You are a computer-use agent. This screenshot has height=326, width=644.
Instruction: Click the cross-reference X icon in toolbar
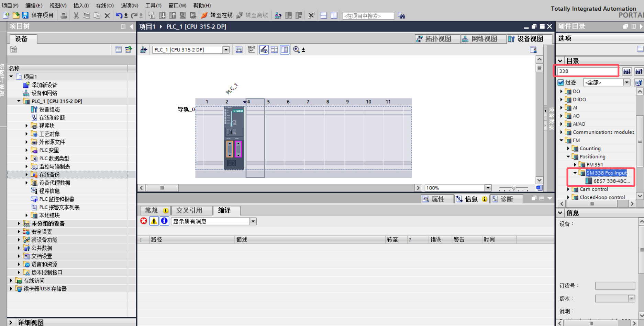[x=311, y=15]
